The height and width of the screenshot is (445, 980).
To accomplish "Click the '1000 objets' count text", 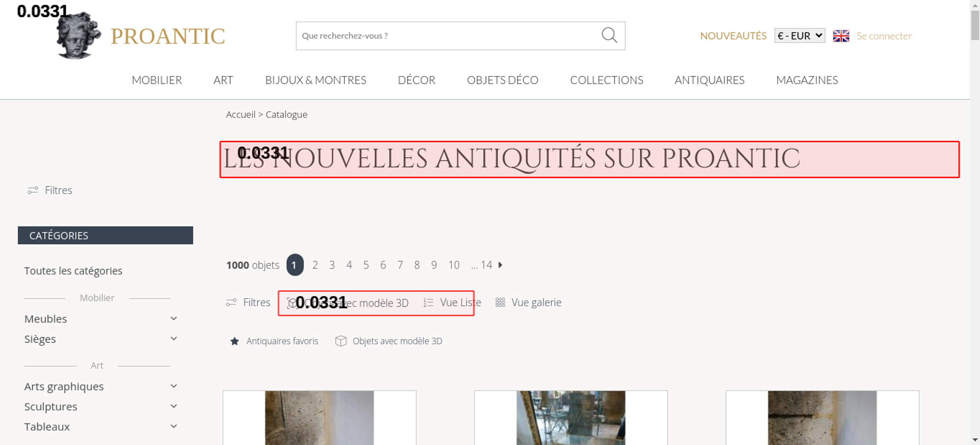I will (x=253, y=265).
